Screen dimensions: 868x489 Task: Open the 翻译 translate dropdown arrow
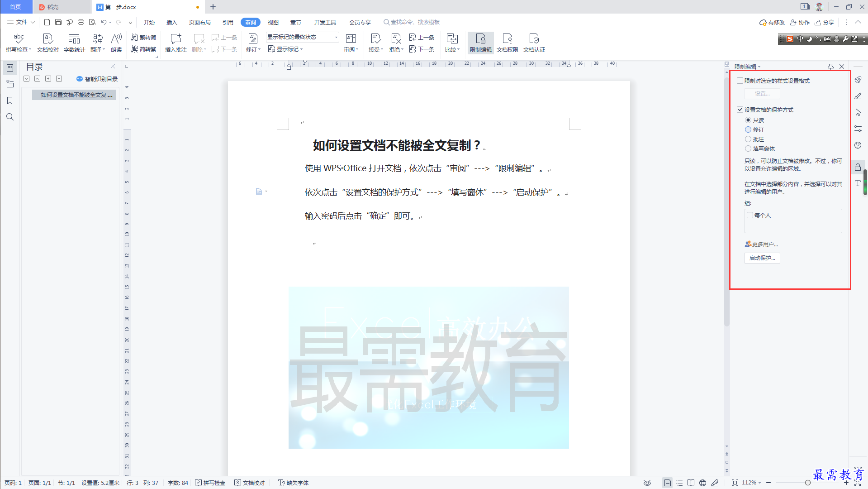point(104,50)
